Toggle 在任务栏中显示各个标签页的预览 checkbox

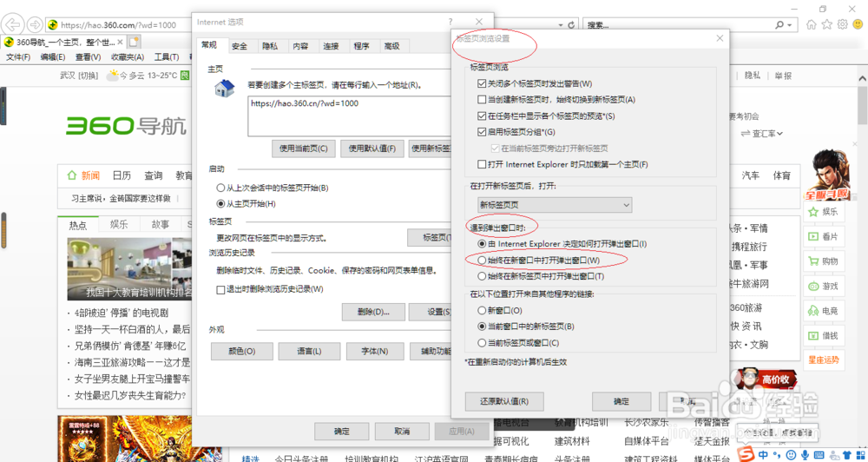481,116
